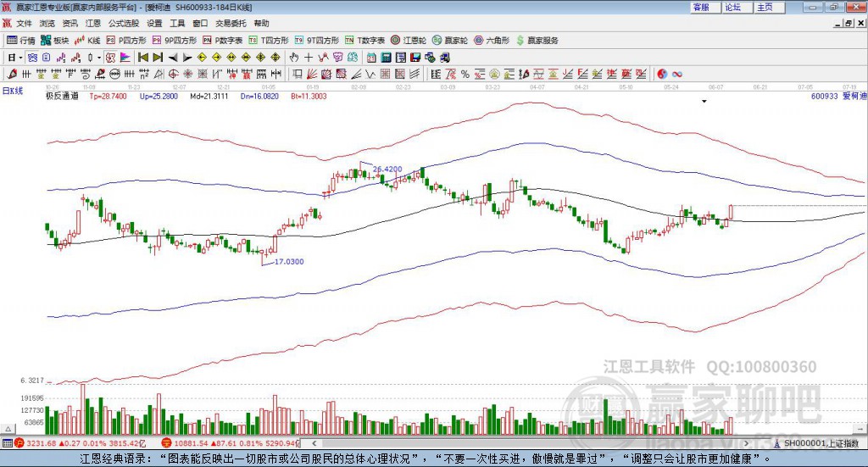Open the 设置 menu
The width and height of the screenshot is (868, 467).
(x=154, y=23)
